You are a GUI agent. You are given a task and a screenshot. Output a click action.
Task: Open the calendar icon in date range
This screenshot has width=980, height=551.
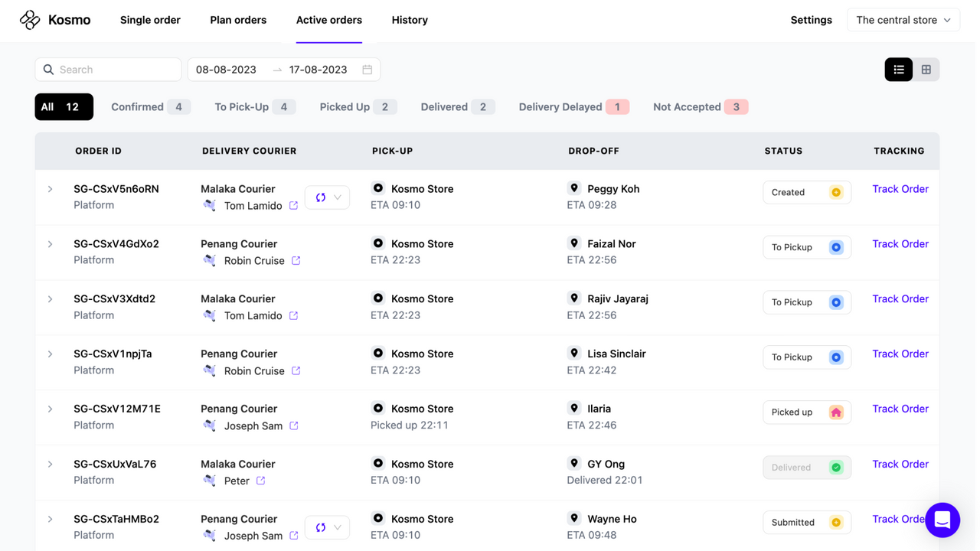[367, 70]
